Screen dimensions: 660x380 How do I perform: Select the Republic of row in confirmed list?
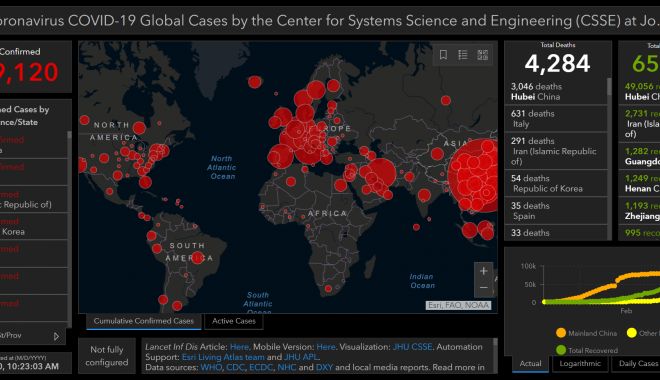point(34,199)
